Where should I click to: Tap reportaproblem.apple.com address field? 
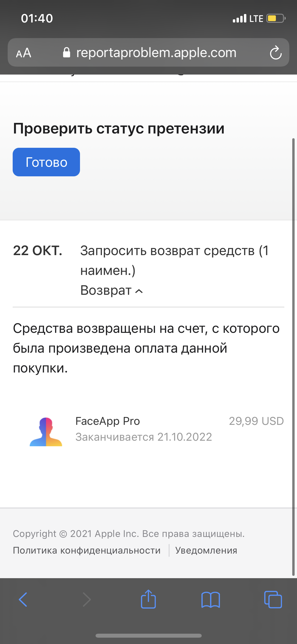coord(156,53)
